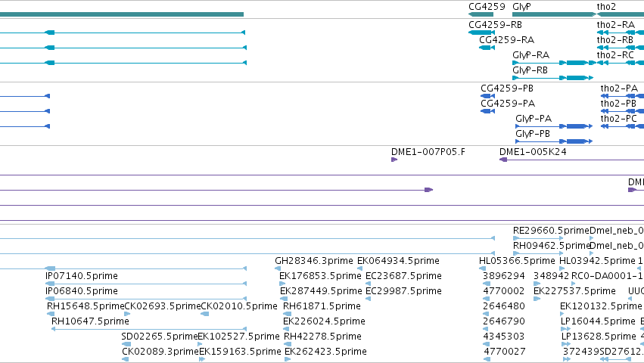Select EST HL03942.5prime
The height and width of the screenshot is (363, 644).
pos(598,261)
